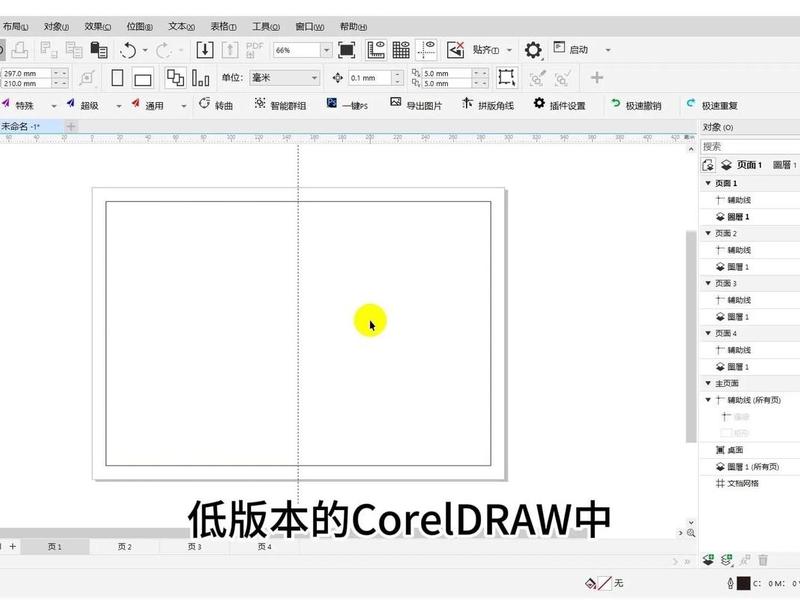Click the Paste clipboard icon
This screenshot has height=600, width=800.
coord(98,50)
